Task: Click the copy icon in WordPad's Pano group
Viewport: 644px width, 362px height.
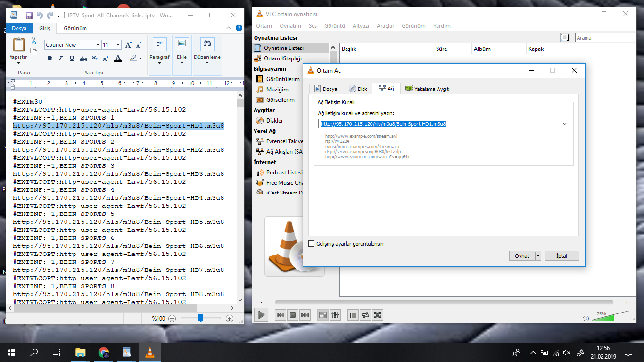Action: click(34, 51)
